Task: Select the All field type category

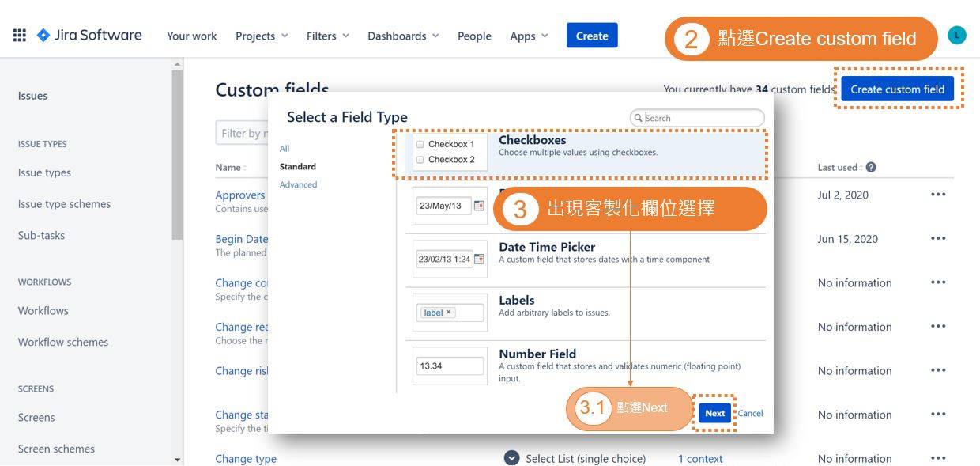Action: (x=285, y=148)
